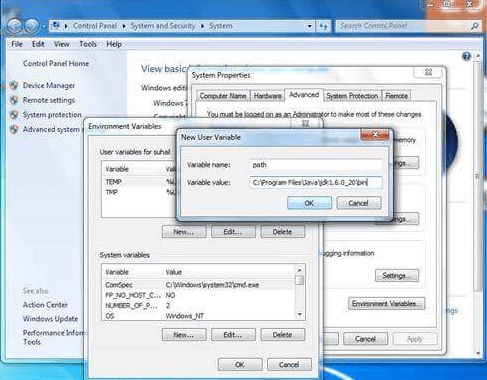This screenshot has height=380, width=487.
Task: Click the Variable name field containing path
Action: pos(316,165)
